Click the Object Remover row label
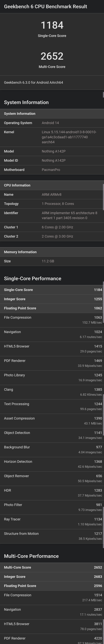Image resolution: width=104 pixels, height=644 pixels. 16,476
